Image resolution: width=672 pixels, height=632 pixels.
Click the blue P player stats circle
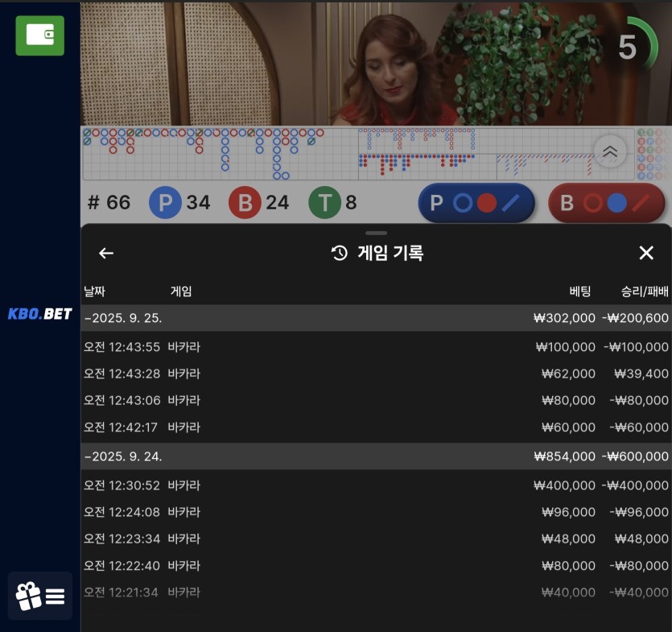166,202
